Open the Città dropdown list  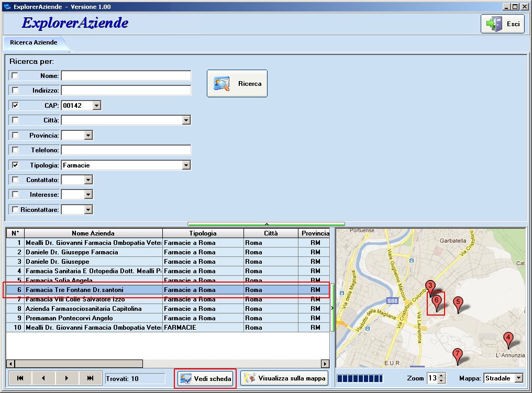186,120
